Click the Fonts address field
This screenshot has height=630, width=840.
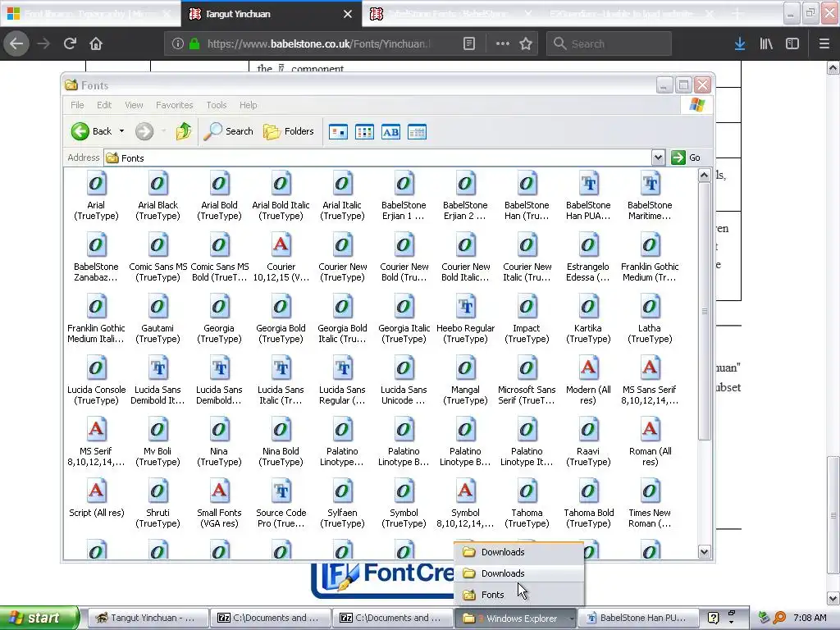(377, 157)
